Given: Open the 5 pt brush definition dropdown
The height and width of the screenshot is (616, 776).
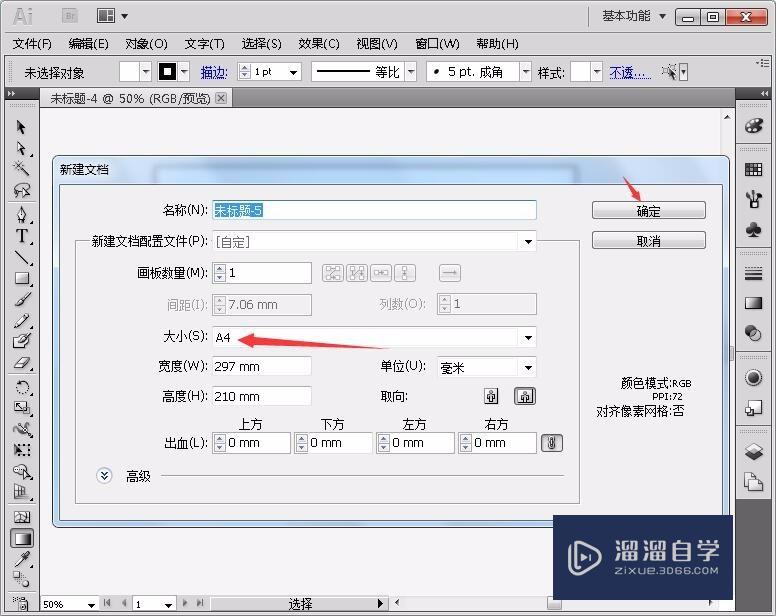Looking at the screenshot, I should pos(526,73).
